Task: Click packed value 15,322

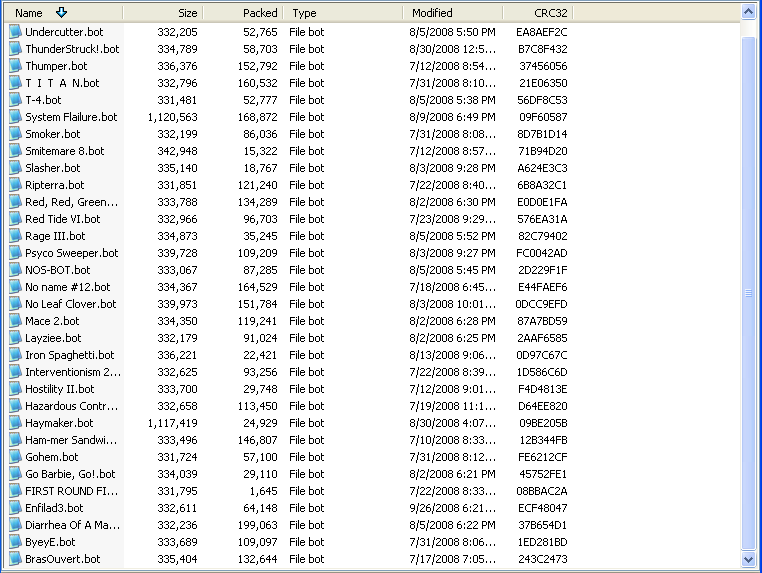Action: pos(260,151)
